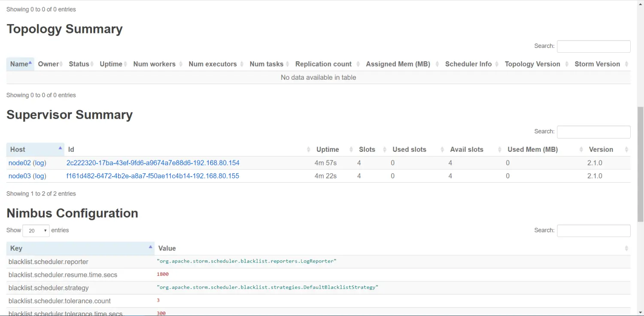
Task: Click the page vertical scrollbar thumb
Action: pos(641,164)
